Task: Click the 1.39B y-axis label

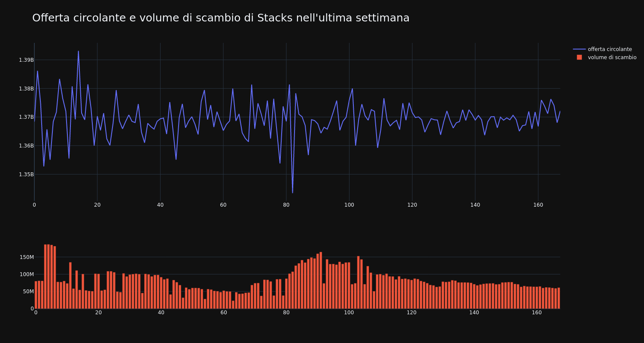Action: point(26,60)
